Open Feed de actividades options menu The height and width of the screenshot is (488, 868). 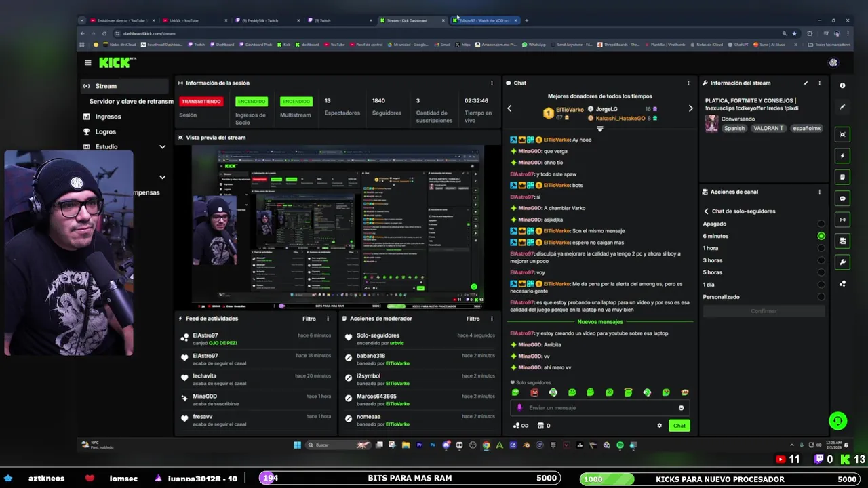[x=328, y=319]
